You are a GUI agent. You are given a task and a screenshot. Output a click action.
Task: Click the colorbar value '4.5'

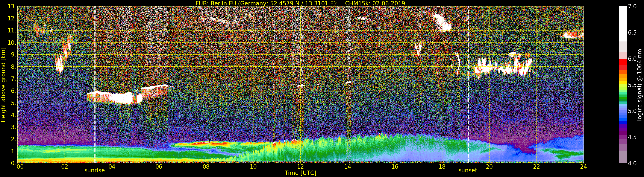coord(632,137)
